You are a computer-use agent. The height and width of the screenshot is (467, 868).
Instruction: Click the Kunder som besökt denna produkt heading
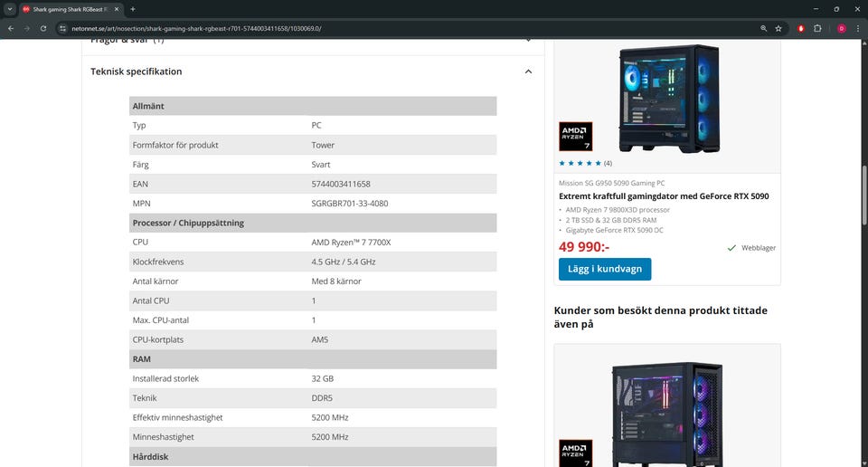click(660, 317)
